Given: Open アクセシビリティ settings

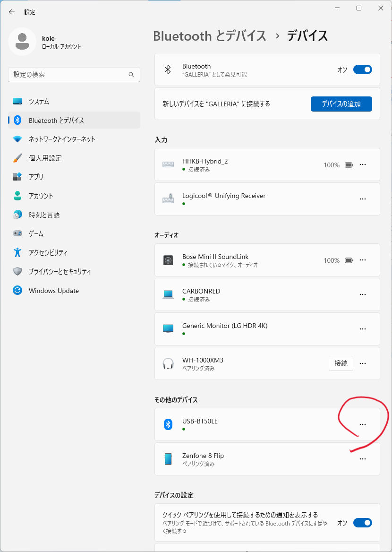Looking at the screenshot, I should (74, 252).
